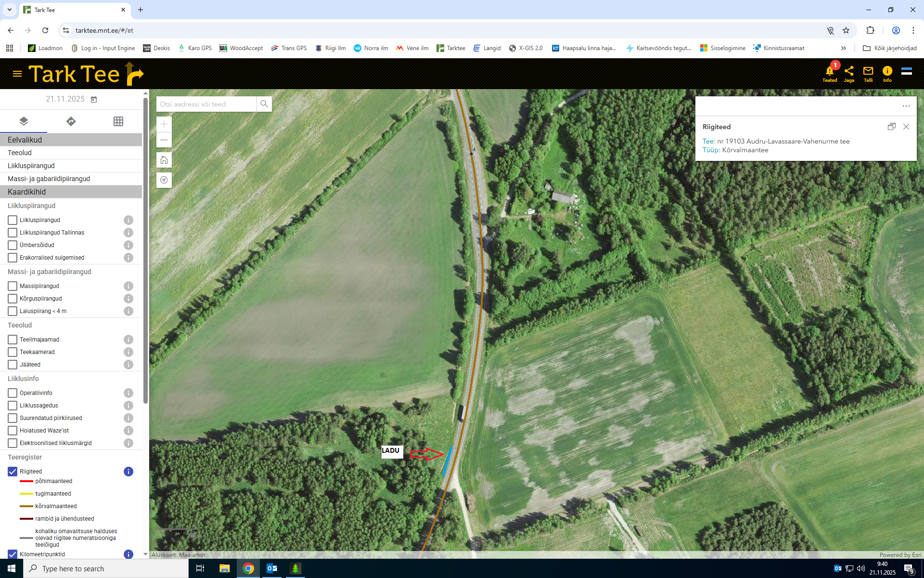This screenshot has height=578, width=924.
Task: Zoom out the map with minus button
Action: (164, 140)
